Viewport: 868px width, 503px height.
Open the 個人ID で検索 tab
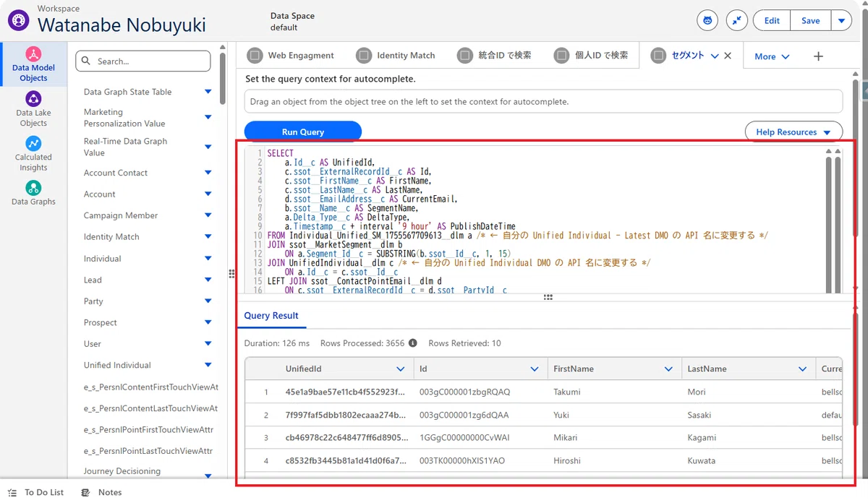coord(591,55)
